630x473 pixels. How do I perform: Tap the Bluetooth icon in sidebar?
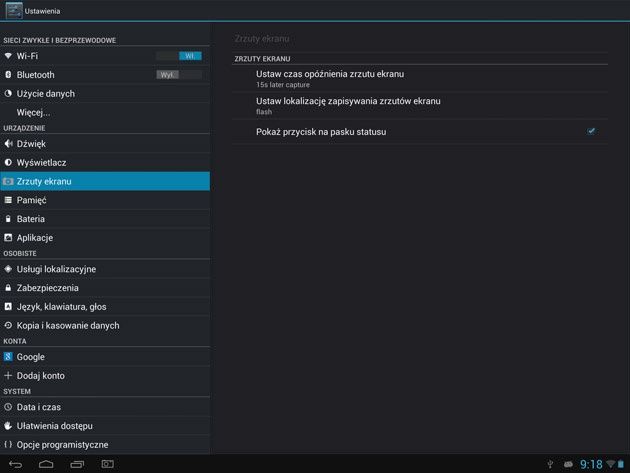pyautogui.click(x=8, y=75)
